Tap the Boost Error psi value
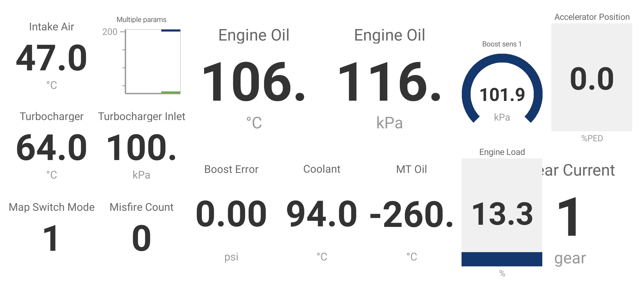The image size is (644, 290). (231, 213)
